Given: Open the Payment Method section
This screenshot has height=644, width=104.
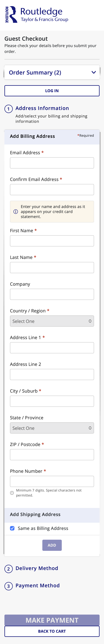Looking at the screenshot, I should pos(37,586).
